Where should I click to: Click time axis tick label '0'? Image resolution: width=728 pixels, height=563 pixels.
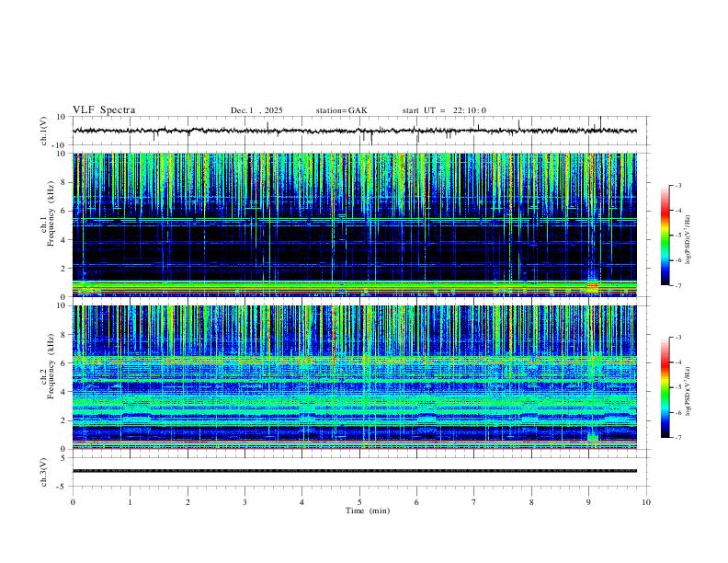click(73, 502)
